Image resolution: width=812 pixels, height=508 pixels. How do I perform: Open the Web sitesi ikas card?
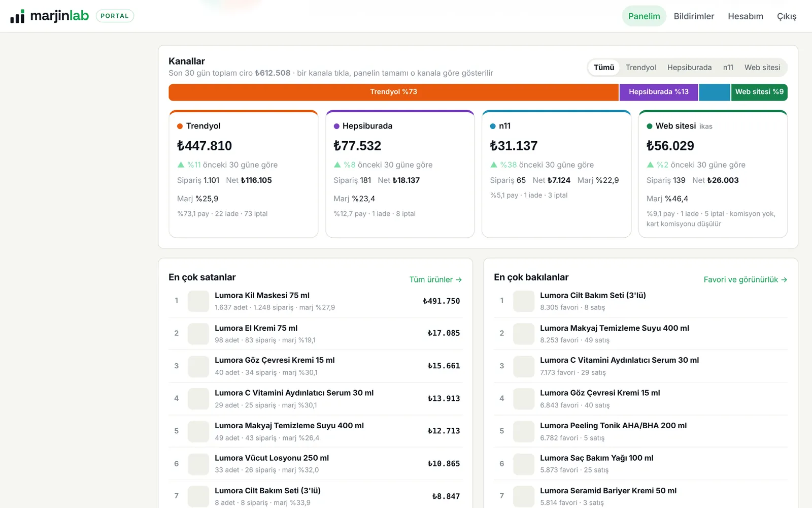coord(713,174)
